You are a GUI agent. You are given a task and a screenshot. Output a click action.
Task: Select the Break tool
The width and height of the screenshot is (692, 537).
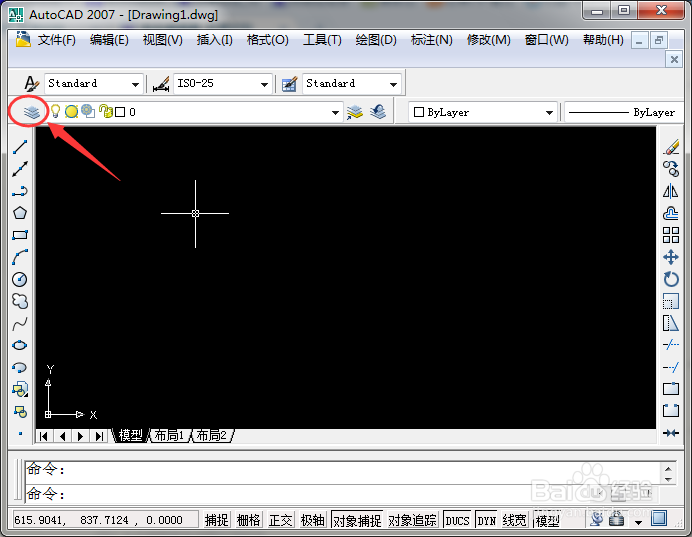(x=671, y=411)
